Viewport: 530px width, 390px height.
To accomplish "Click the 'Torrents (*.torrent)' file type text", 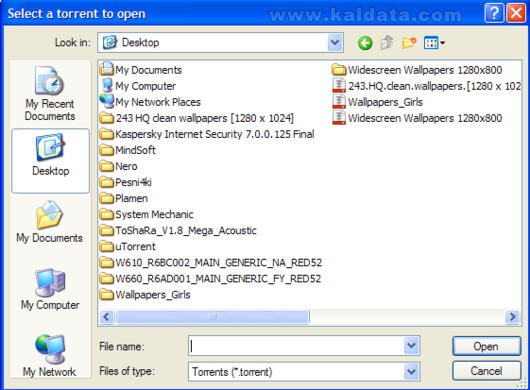I will click(x=232, y=372).
